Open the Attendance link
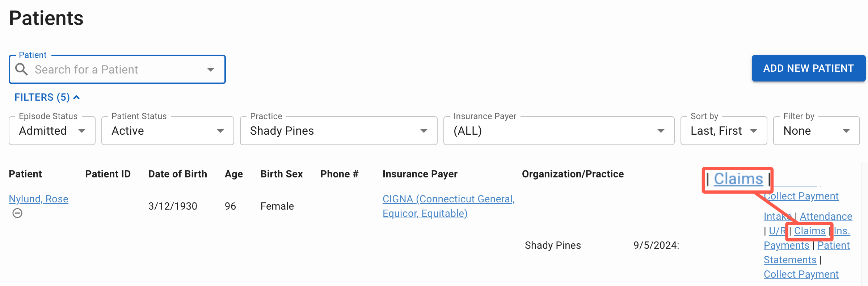Image resolution: width=868 pixels, height=286 pixels. click(x=826, y=216)
